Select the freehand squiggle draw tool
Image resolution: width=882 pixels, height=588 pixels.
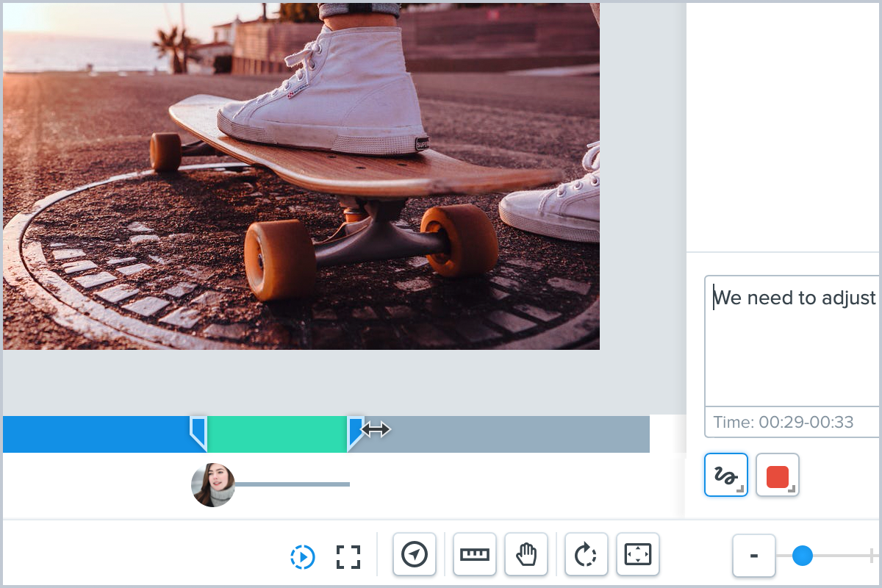[726, 475]
